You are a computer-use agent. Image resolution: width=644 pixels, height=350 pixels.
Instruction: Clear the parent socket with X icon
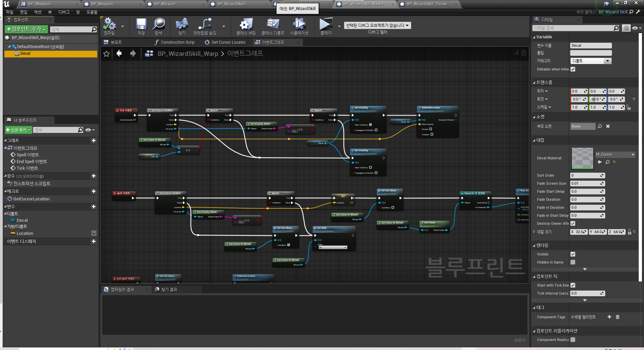point(608,126)
